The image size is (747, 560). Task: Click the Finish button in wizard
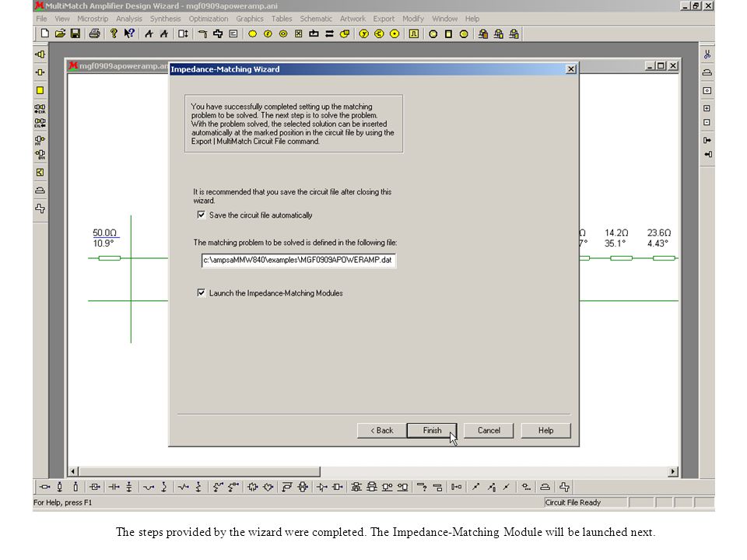click(x=432, y=430)
